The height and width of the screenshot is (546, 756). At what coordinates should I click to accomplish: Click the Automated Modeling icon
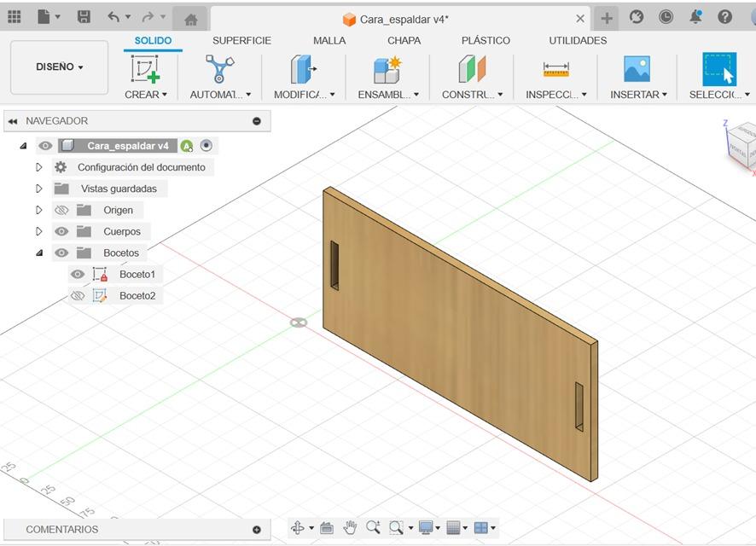tap(219, 69)
